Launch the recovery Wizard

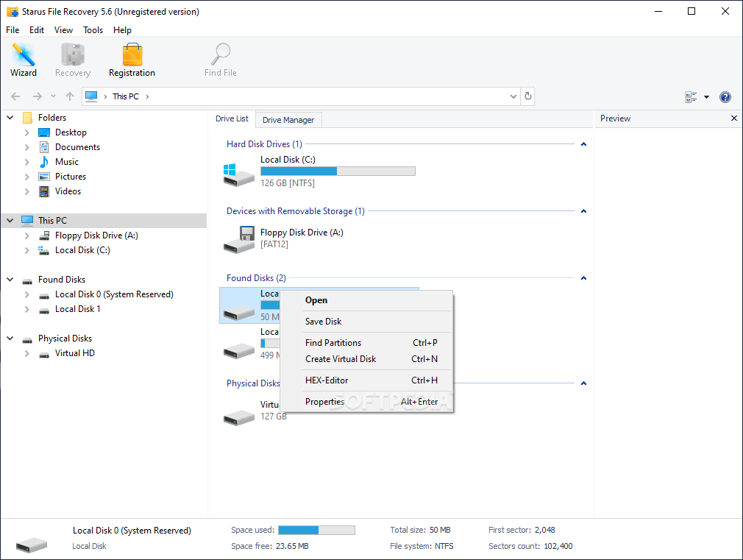pyautogui.click(x=24, y=59)
